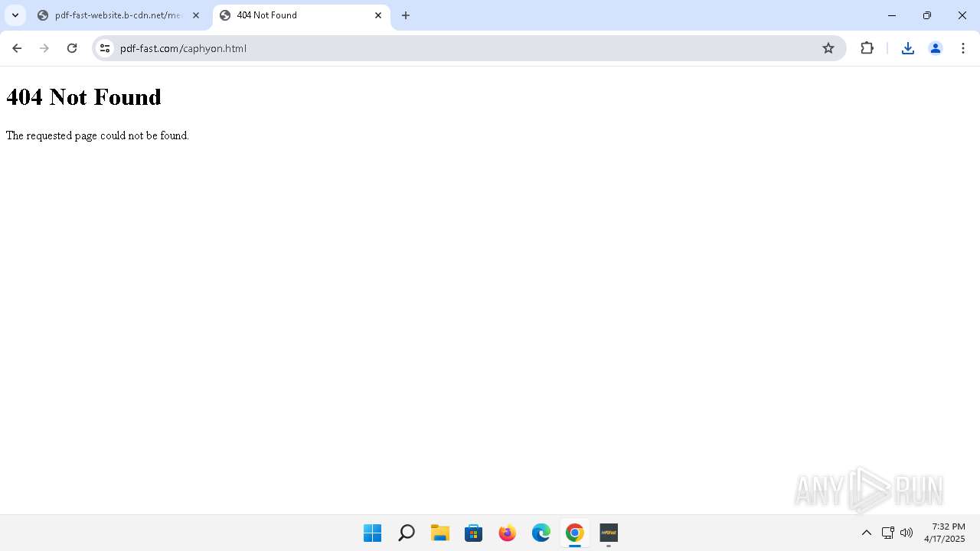Launch Firefox from the taskbar

click(508, 533)
